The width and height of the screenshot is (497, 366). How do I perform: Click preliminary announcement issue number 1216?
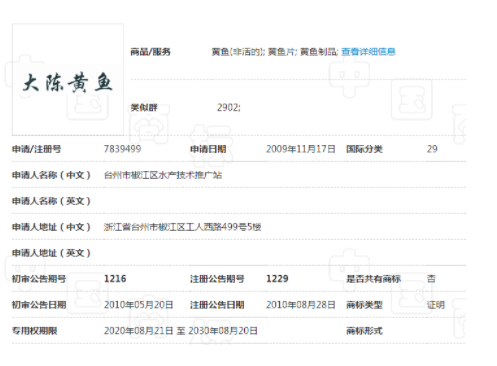115,279
